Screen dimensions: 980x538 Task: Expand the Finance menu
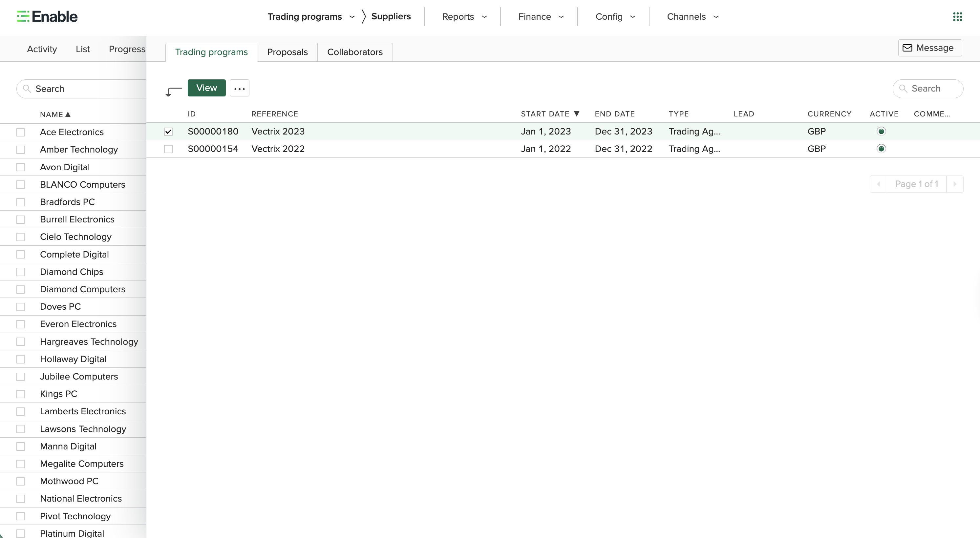point(541,17)
